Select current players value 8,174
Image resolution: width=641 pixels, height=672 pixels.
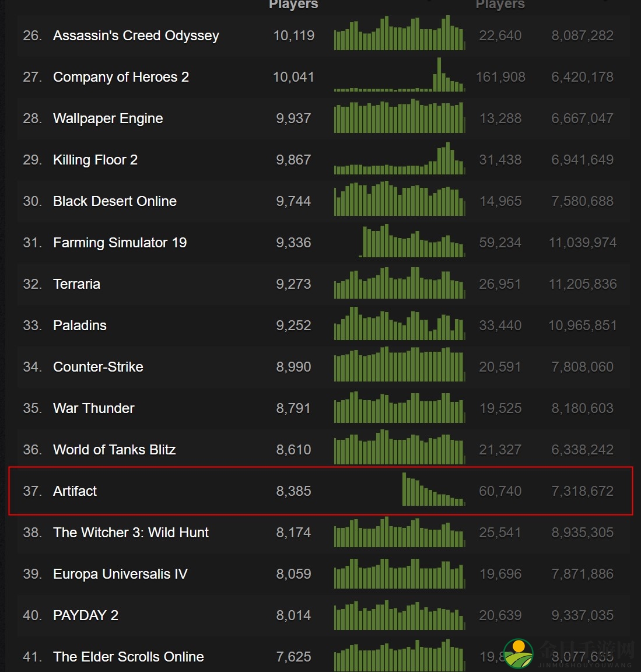click(x=293, y=533)
